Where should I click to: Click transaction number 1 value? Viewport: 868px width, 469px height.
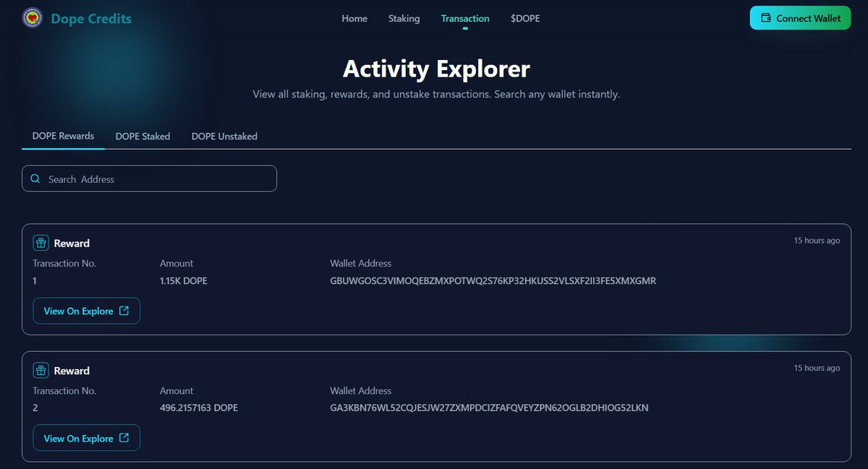35,280
